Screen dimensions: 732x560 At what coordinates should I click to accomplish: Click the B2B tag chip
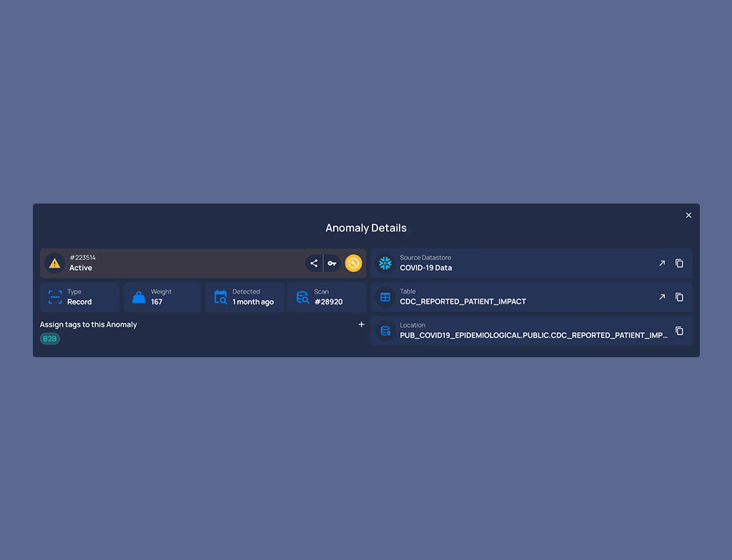[x=50, y=339]
